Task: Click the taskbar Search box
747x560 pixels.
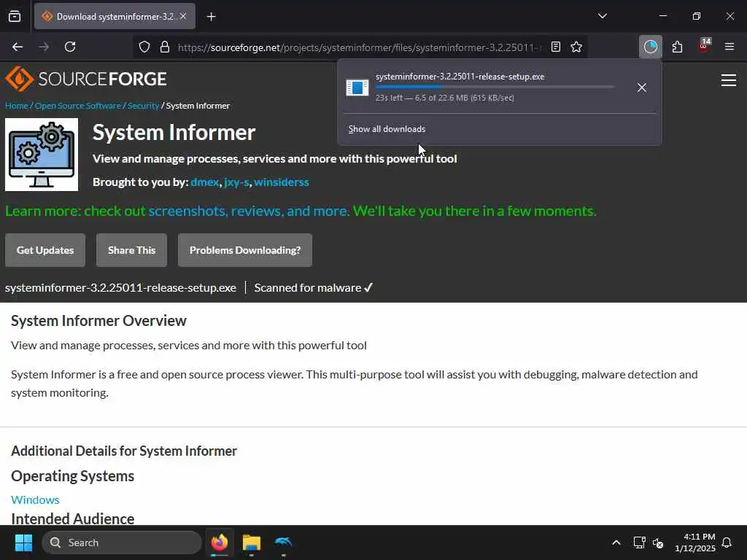Action: (x=122, y=542)
